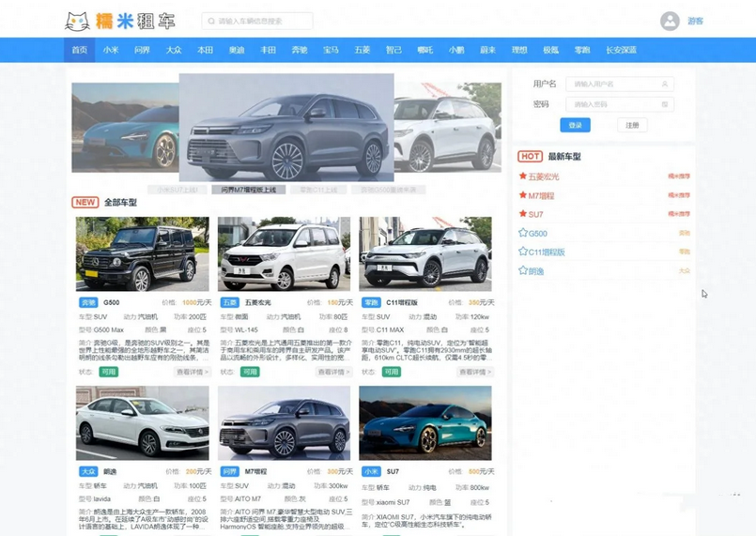Click the white 朗逸 sedan photo
The width and height of the screenshot is (756, 536).
point(143,422)
